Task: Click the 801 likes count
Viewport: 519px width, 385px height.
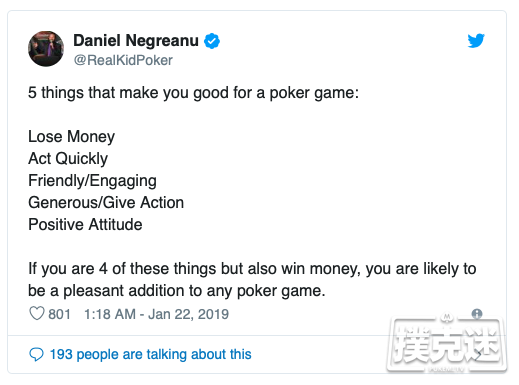Action: 59,314
